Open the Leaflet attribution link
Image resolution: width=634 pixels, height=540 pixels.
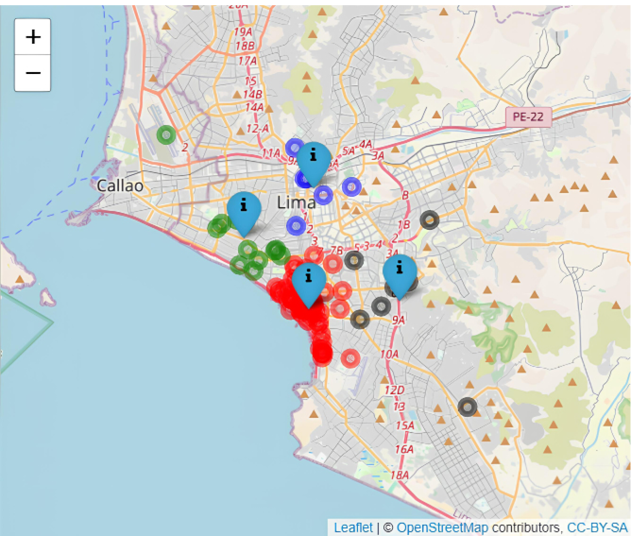[352, 528]
